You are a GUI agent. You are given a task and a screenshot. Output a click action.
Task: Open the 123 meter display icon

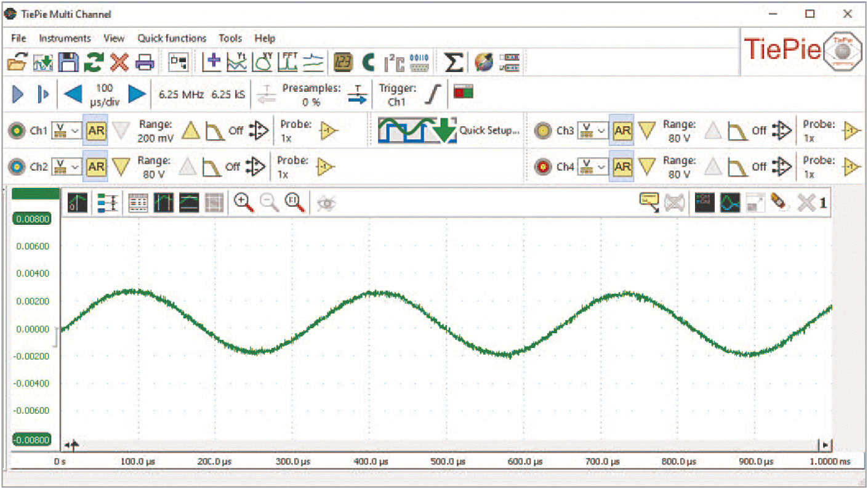(x=343, y=62)
